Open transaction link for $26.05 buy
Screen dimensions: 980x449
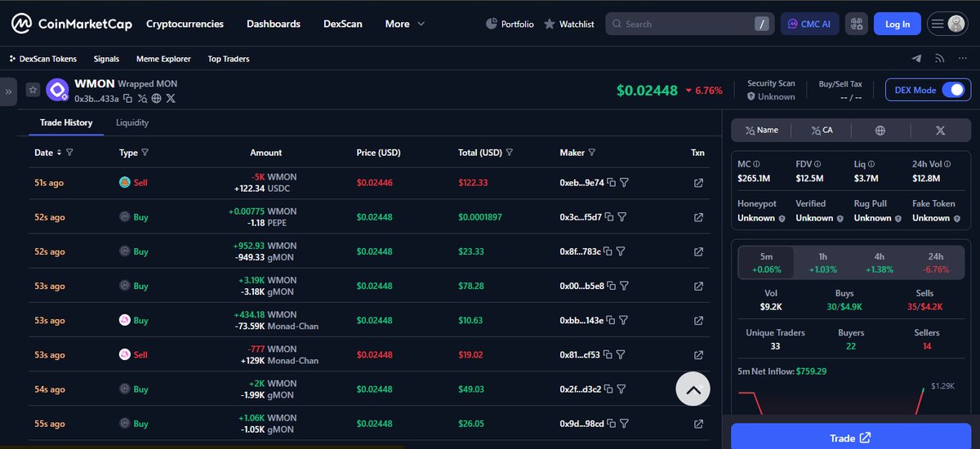[698, 424]
